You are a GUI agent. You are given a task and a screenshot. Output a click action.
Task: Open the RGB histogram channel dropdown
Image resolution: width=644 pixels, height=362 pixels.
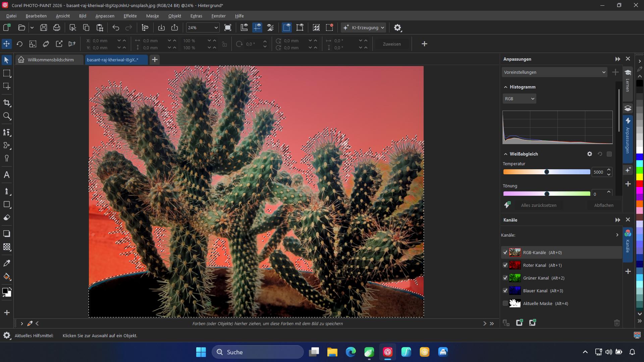pyautogui.click(x=519, y=99)
